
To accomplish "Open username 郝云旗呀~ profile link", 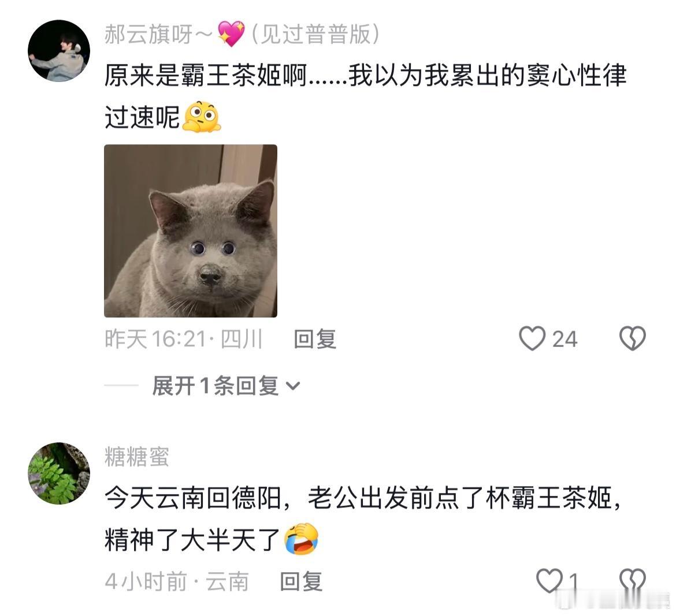I will (158, 34).
